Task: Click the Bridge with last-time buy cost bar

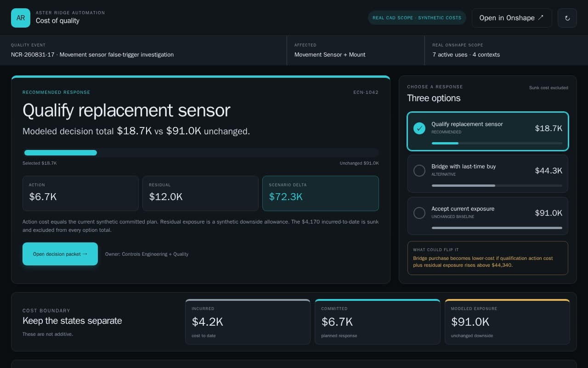Action: [x=497, y=185]
